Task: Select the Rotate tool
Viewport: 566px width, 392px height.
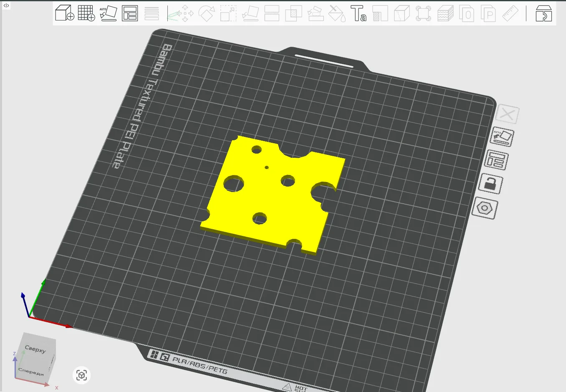Action: click(x=207, y=13)
